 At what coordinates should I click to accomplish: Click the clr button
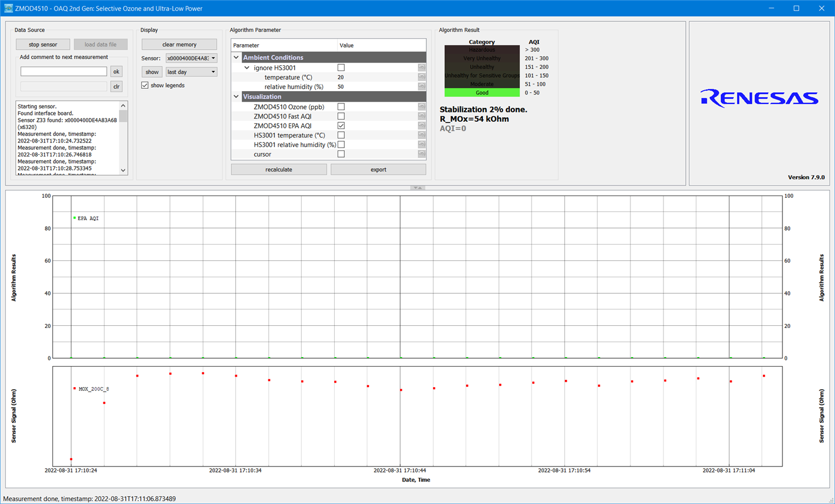[116, 87]
